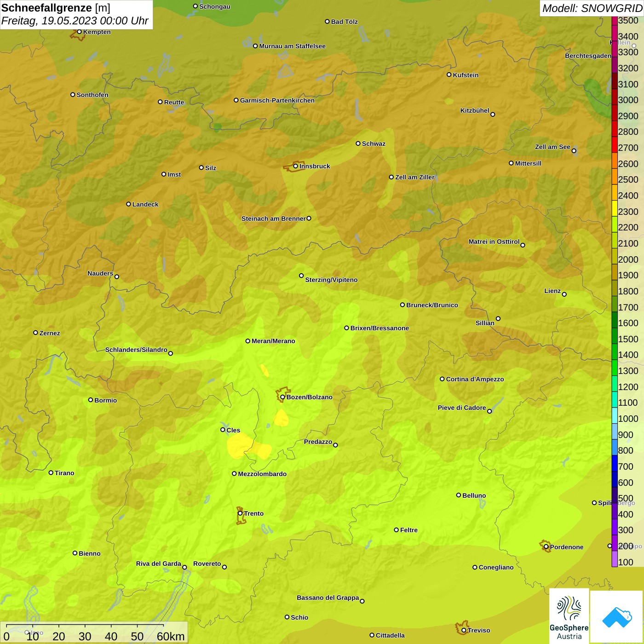Click the 1400 m green legend swatch

615,351
